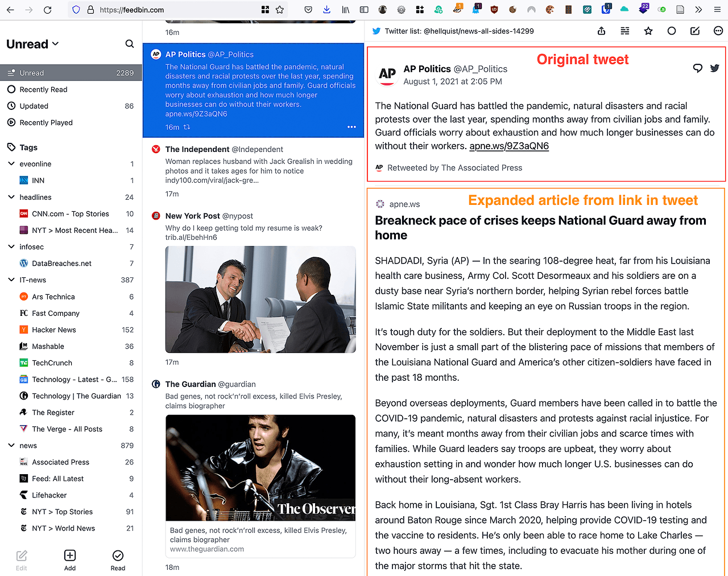Viewport: 728px width, 576px height.
Task: Open the Pocket save icon
Action: coord(308,10)
